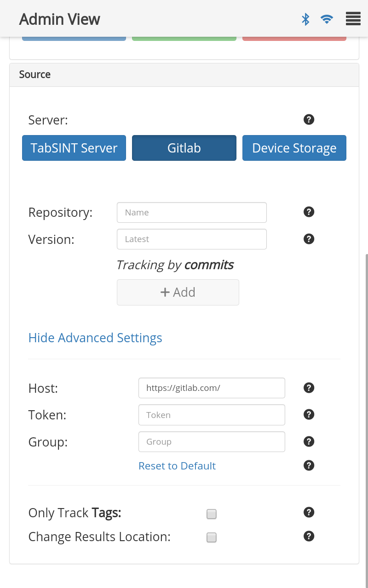Enable the Only Track Tags checkbox
Image resolution: width=368 pixels, height=588 pixels.
click(x=212, y=514)
